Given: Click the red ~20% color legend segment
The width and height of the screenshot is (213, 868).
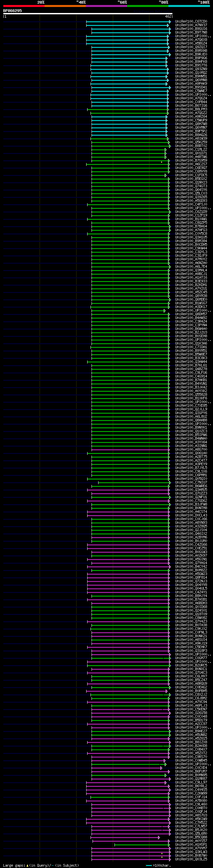Looking at the screenshot, I should click(24, 6).
